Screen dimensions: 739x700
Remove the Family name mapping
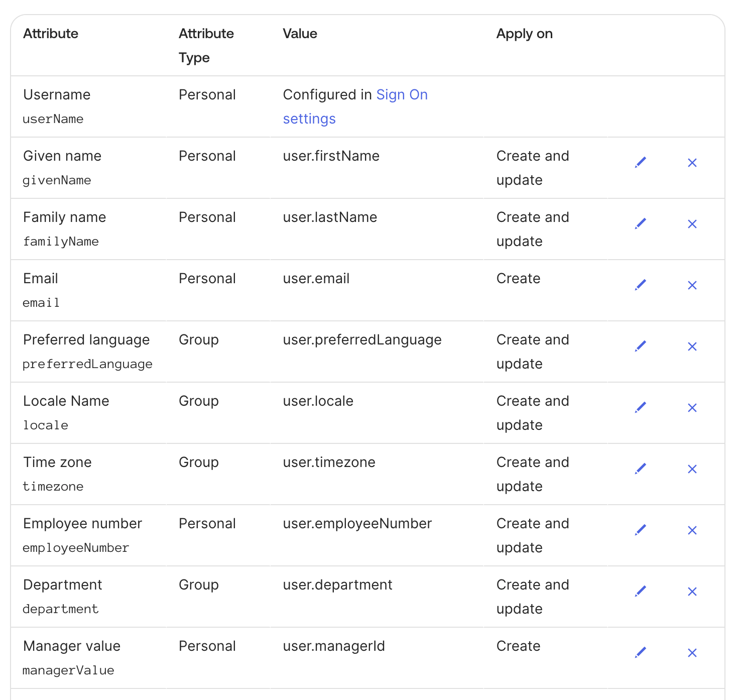(x=692, y=224)
